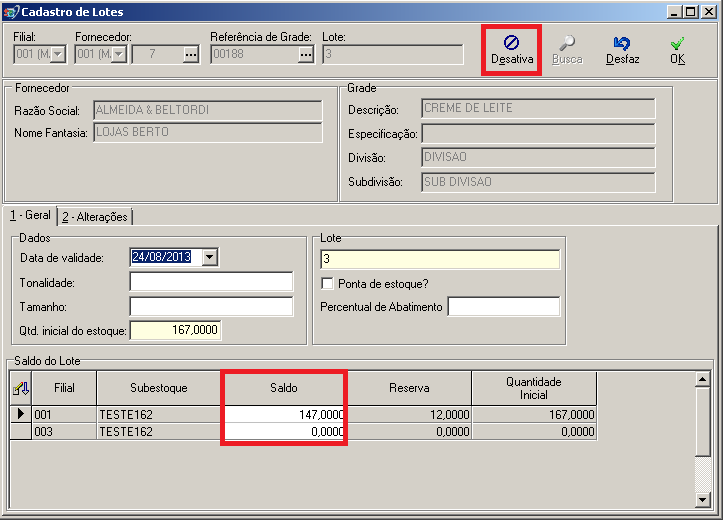Click the Busca magnifier icon
This screenshot has width=723, height=520.
[x=567, y=43]
